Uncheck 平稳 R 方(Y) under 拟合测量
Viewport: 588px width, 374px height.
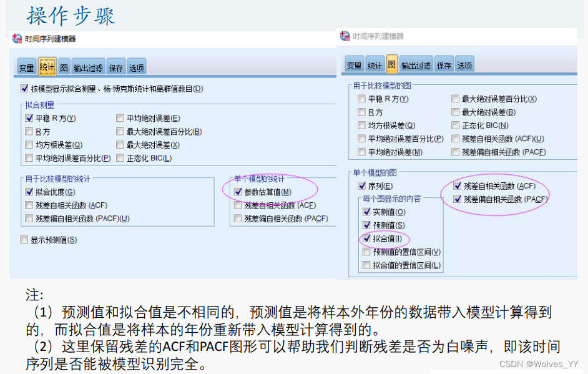tap(29, 118)
